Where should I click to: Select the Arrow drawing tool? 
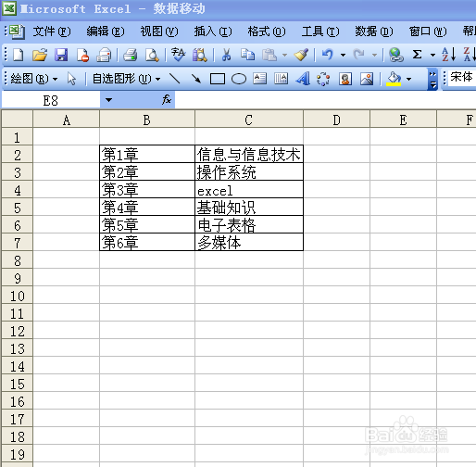click(196, 79)
